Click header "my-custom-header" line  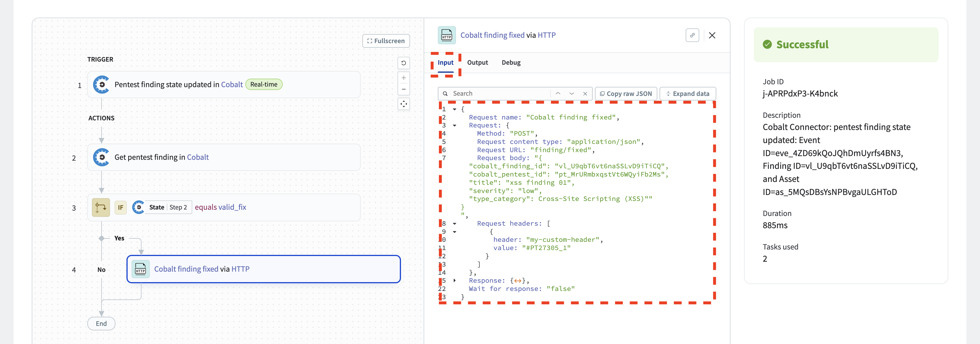[x=548, y=240]
